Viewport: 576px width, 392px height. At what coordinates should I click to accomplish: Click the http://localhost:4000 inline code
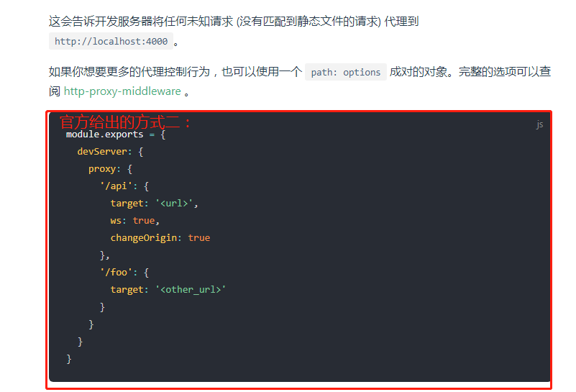tap(111, 41)
